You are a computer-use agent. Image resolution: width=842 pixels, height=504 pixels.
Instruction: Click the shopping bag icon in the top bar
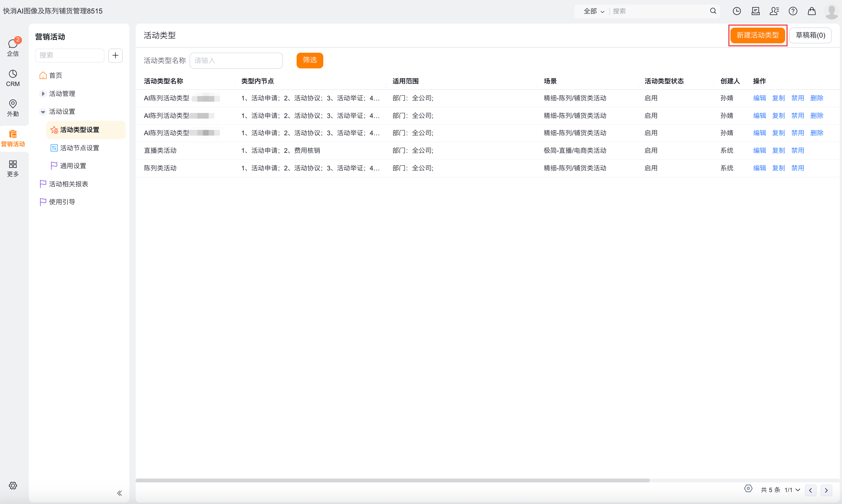click(x=812, y=11)
